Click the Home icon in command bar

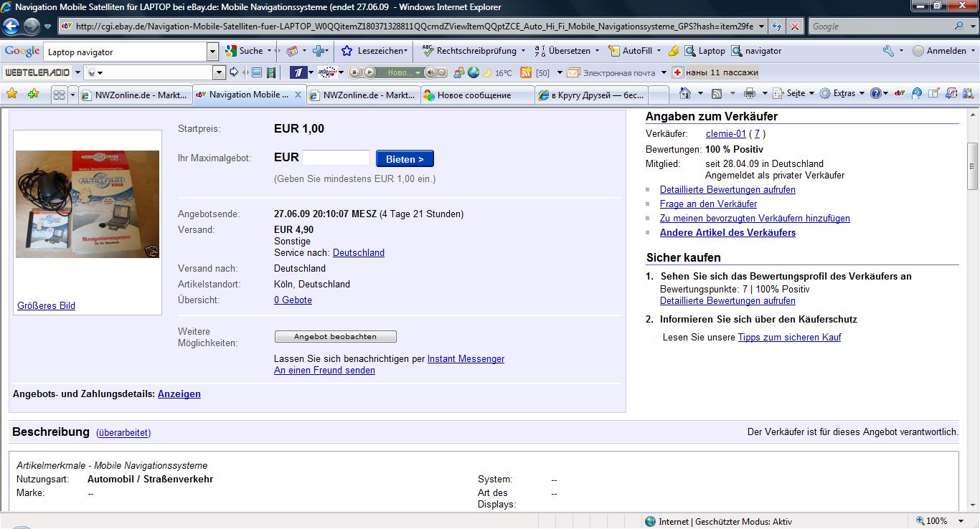click(685, 94)
